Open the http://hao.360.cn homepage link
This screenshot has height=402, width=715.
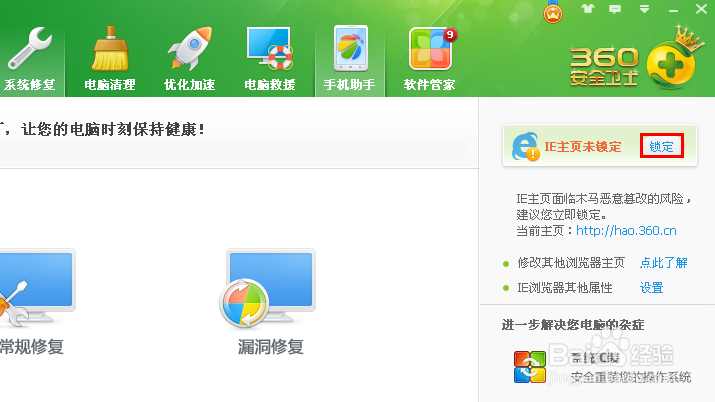pyautogui.click(x=626, y=231)
